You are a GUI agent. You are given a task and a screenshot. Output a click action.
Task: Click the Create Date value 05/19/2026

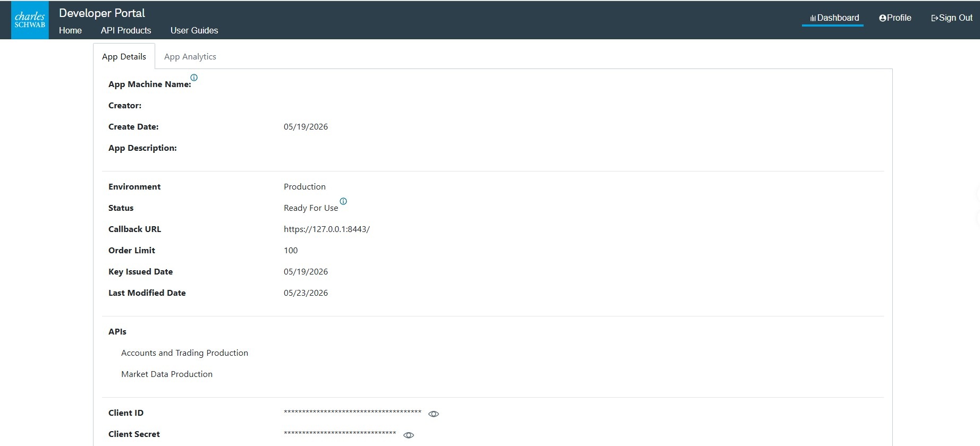tap(306, 127)
